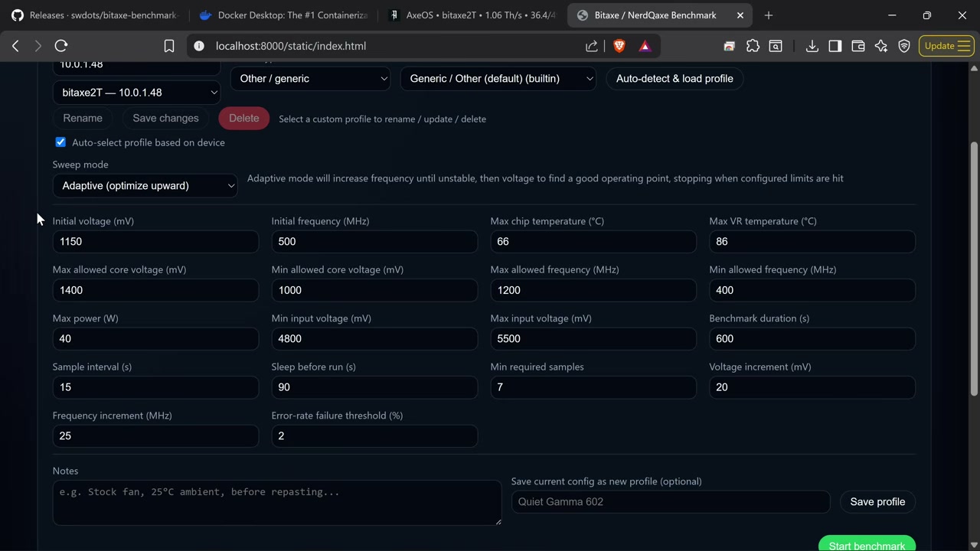
Task: Click the Max power (W) field
Action: pos(155,339)
